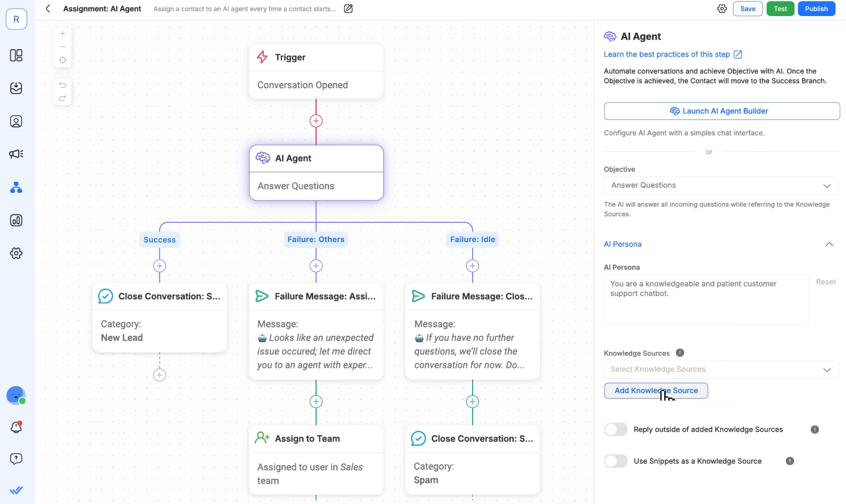
Task: Open the Contacts icon in the sidebar
Action: tap(16, 122)
